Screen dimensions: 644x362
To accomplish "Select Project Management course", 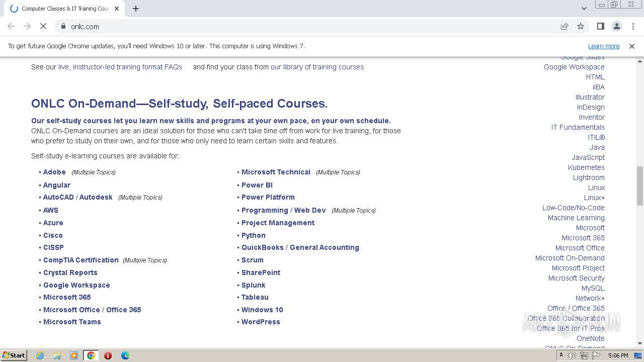I will click(278, 223).
